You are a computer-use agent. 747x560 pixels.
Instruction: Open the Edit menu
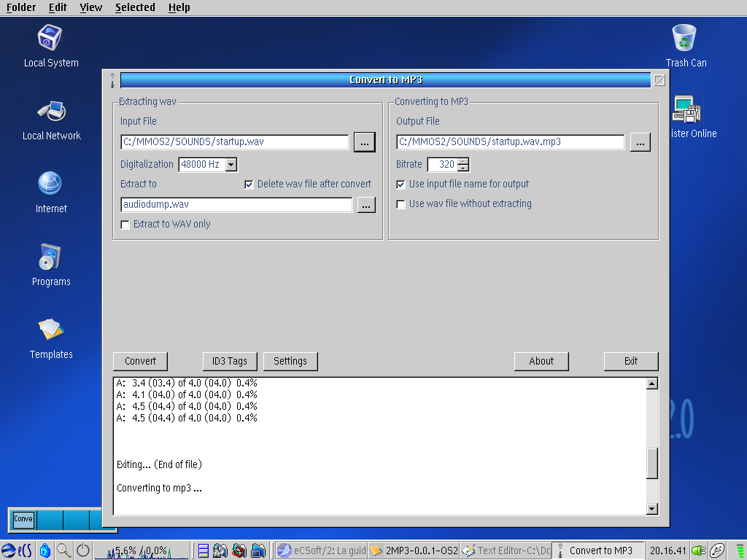coord(58,7)
